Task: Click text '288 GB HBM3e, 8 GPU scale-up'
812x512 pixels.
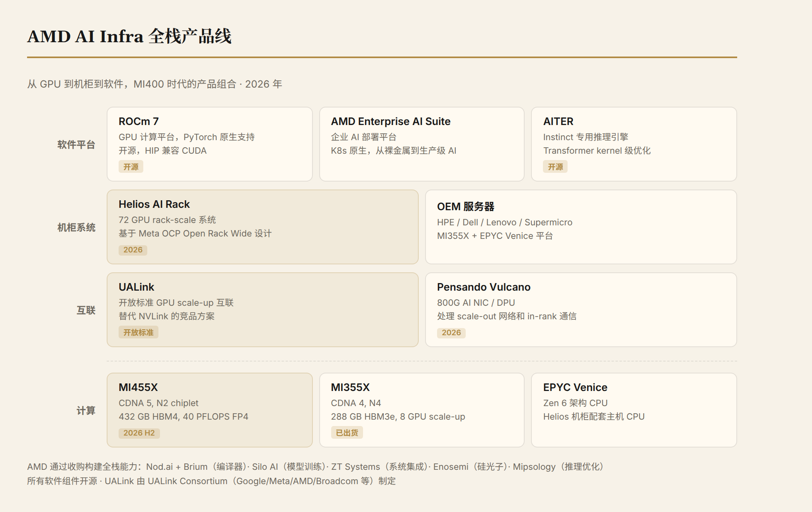Action: pyautogui.click(x=398, y=416)
